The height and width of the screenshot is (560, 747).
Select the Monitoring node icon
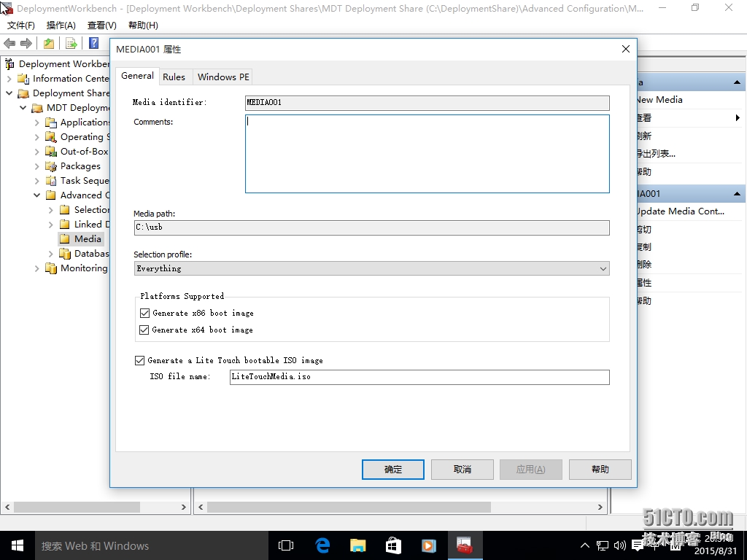click(51, 268)
